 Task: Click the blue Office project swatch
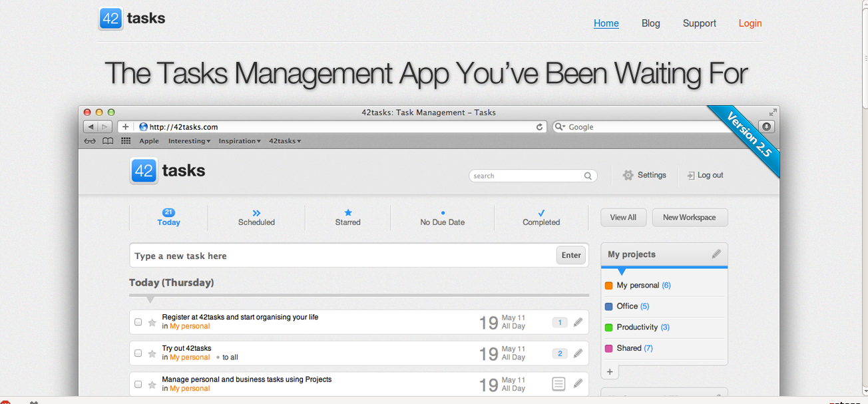point(608,307)
